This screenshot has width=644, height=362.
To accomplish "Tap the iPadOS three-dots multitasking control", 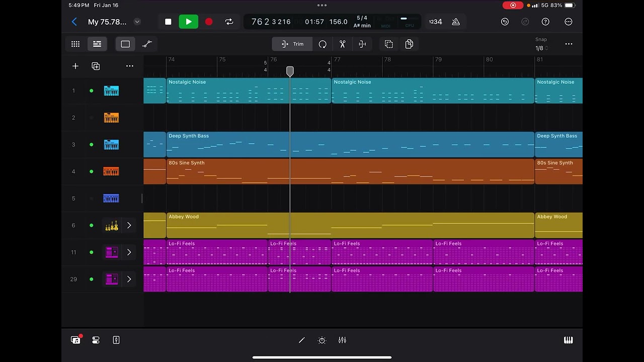I will (322, 5).
